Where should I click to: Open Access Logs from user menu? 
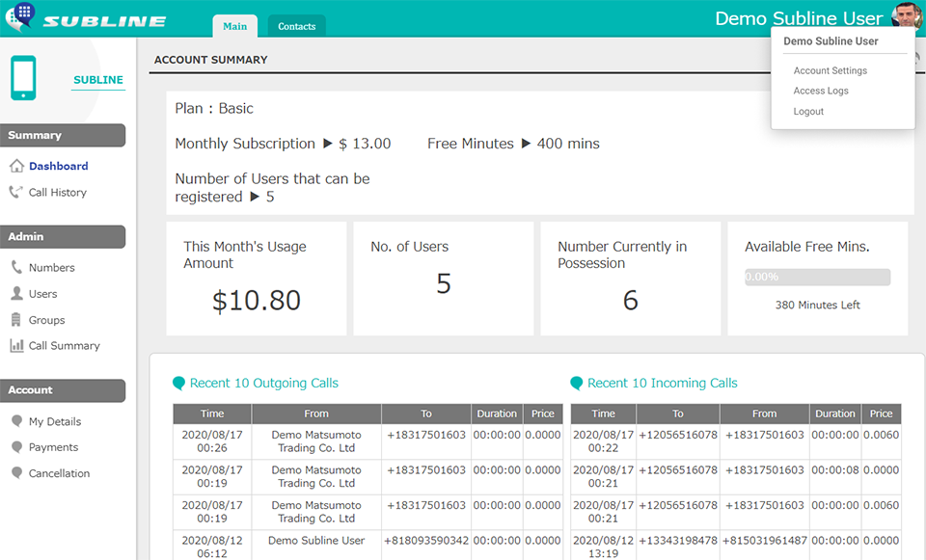click(x=821, y=91)
